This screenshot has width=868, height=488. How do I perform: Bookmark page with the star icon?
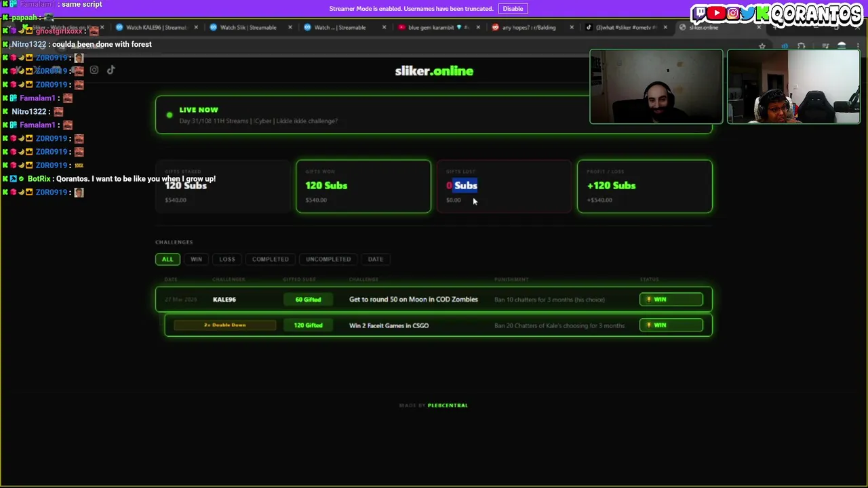click(762, 46)
